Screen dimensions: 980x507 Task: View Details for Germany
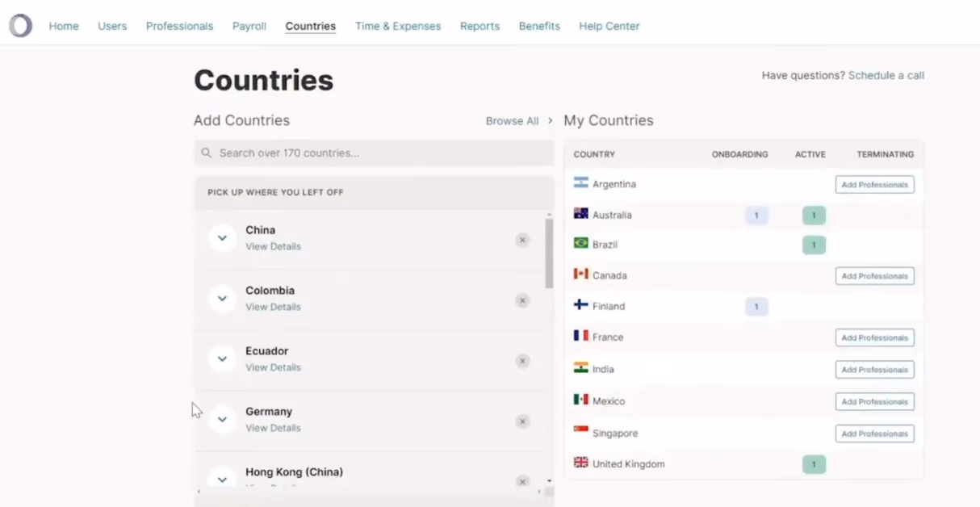273,428
